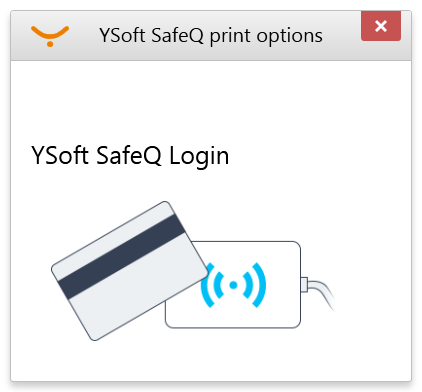Click the "YSoft SafeQ Login" heading
422x392 pixels.
(130, 156)
